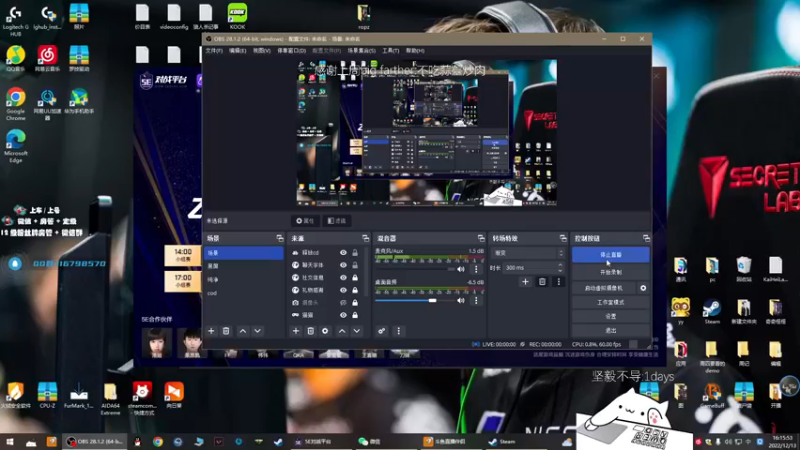Open Google Chrome desktop shortcut
This screenshot has width=800, height=450.
pyautogui.click(x=16, y=104)
